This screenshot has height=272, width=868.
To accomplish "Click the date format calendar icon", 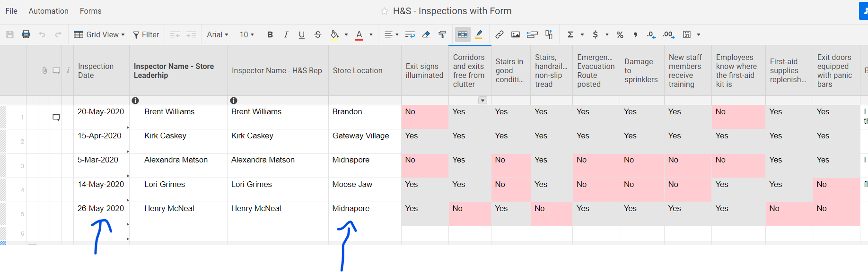I will [687, 34].
